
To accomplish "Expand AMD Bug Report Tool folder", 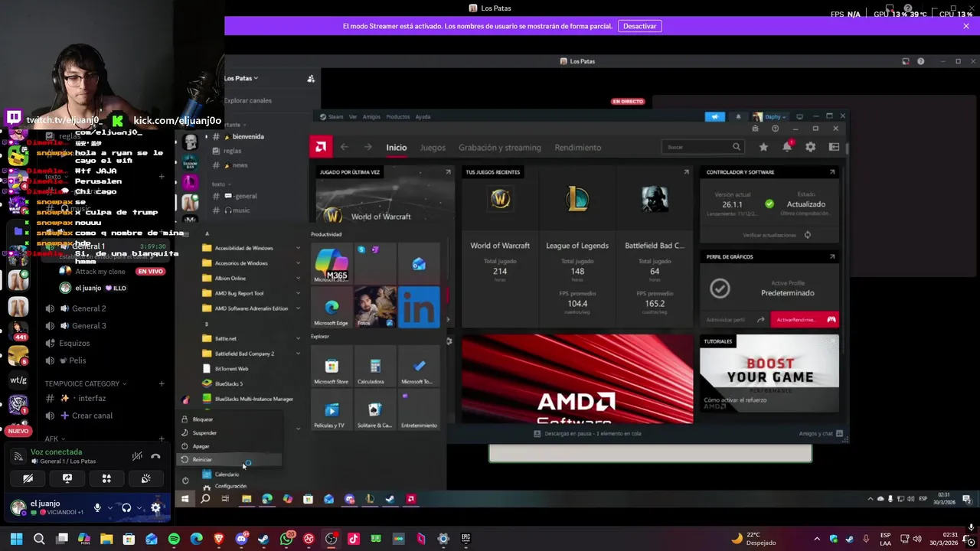I will click(252, 293).
